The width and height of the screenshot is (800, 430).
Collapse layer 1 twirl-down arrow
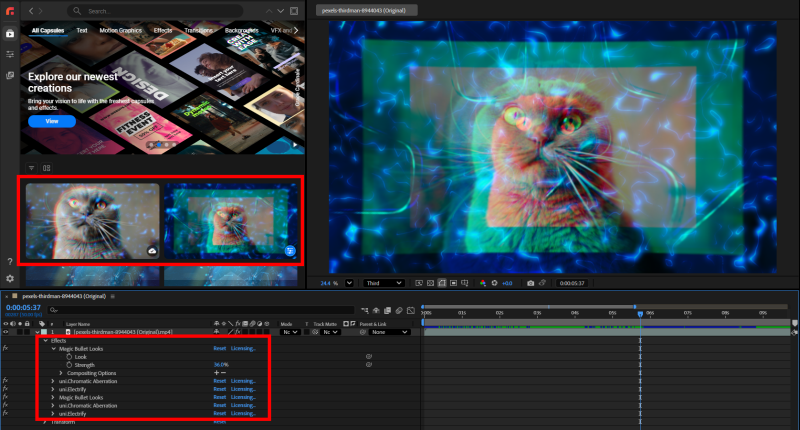[x=37, y=332]
